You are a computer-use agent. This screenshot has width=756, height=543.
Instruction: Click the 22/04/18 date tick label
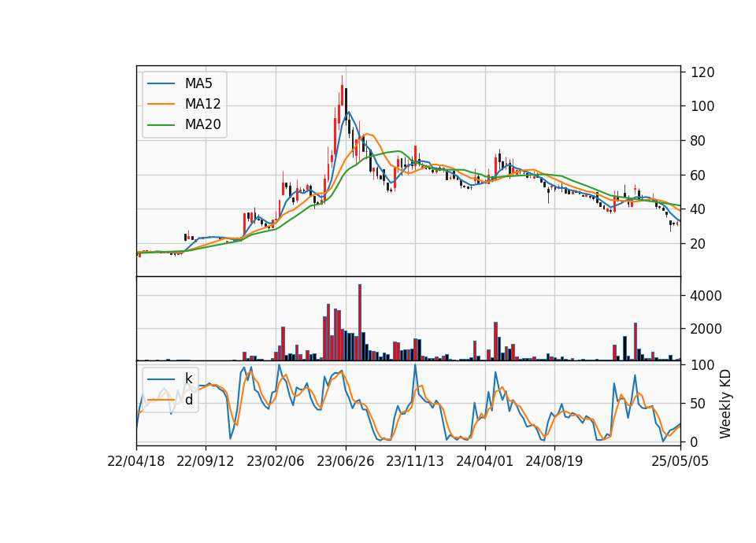pyautogui.click(x=136, y=461)
